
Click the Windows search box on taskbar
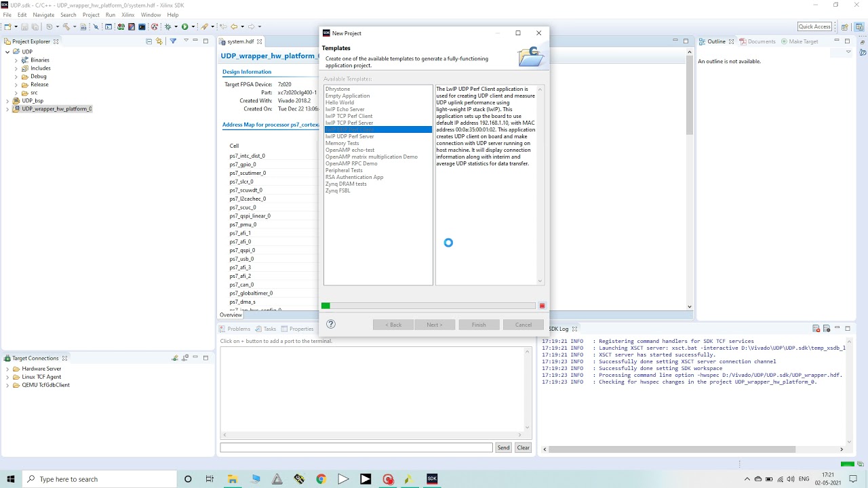[100, 479]
